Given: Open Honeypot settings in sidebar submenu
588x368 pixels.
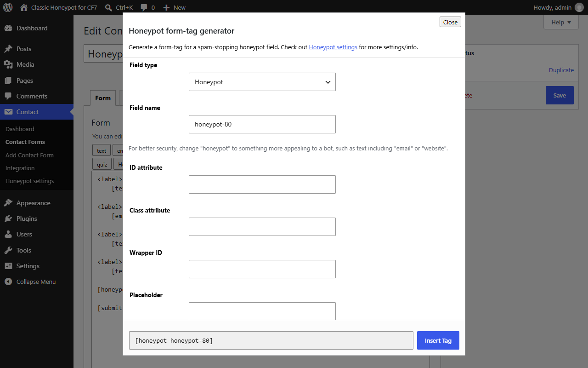Looking at the screenshot, I should click(x=30, y=181).
